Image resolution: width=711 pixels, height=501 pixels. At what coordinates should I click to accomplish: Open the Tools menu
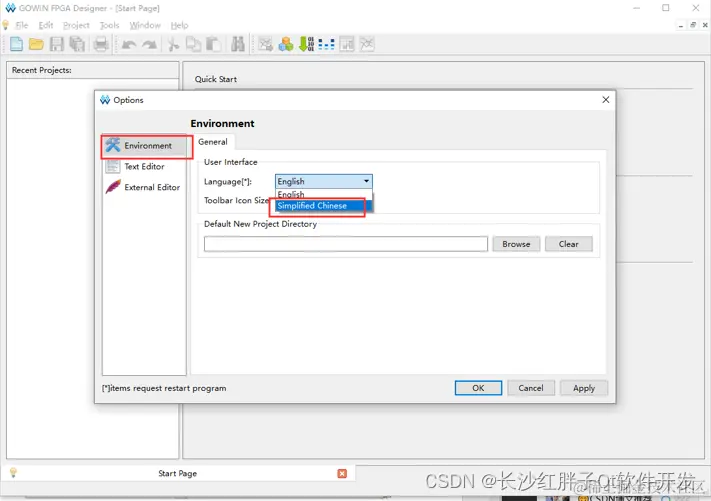109,25
